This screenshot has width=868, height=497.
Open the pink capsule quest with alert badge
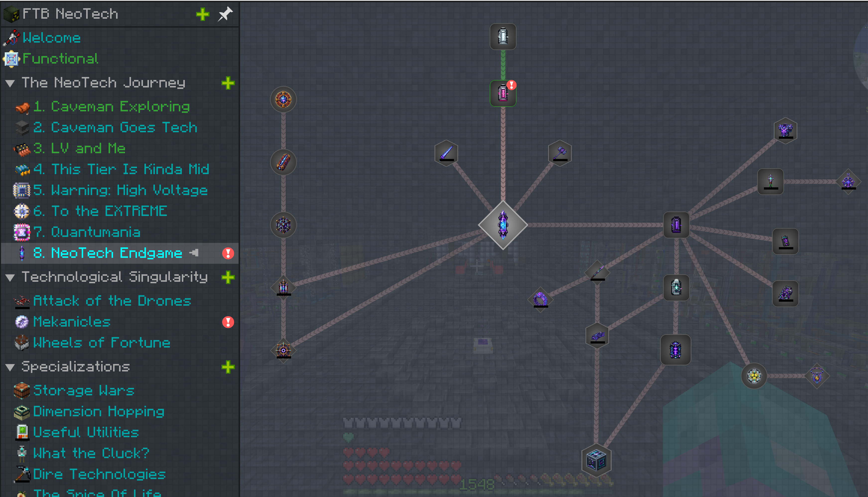[x=503, y=93]
